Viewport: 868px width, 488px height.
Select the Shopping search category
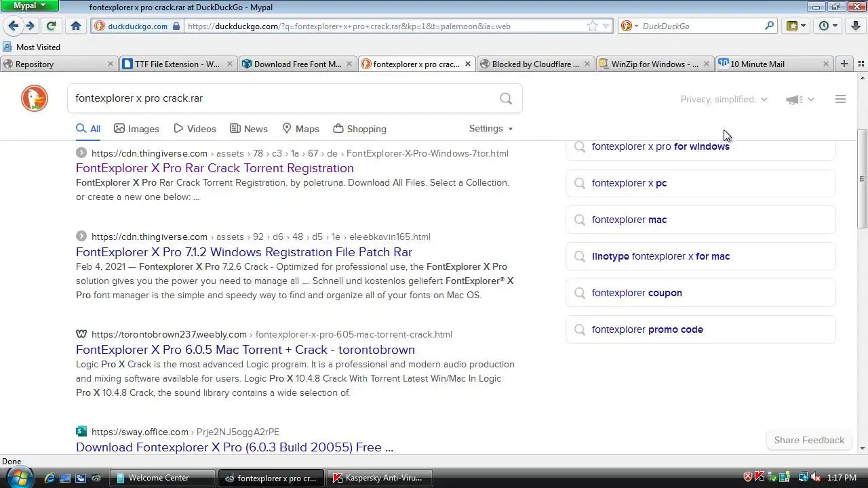[359, 129]
